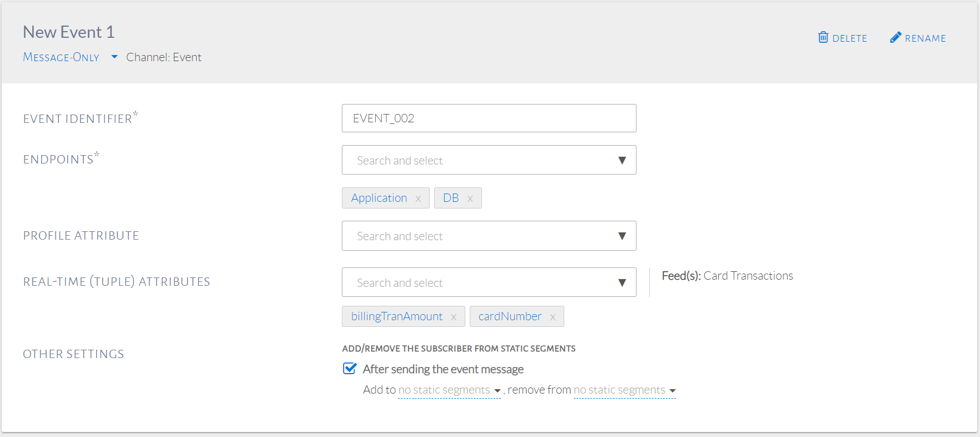Click the Rename pencil icon
The image size is (980, 437).
(895, 37)
